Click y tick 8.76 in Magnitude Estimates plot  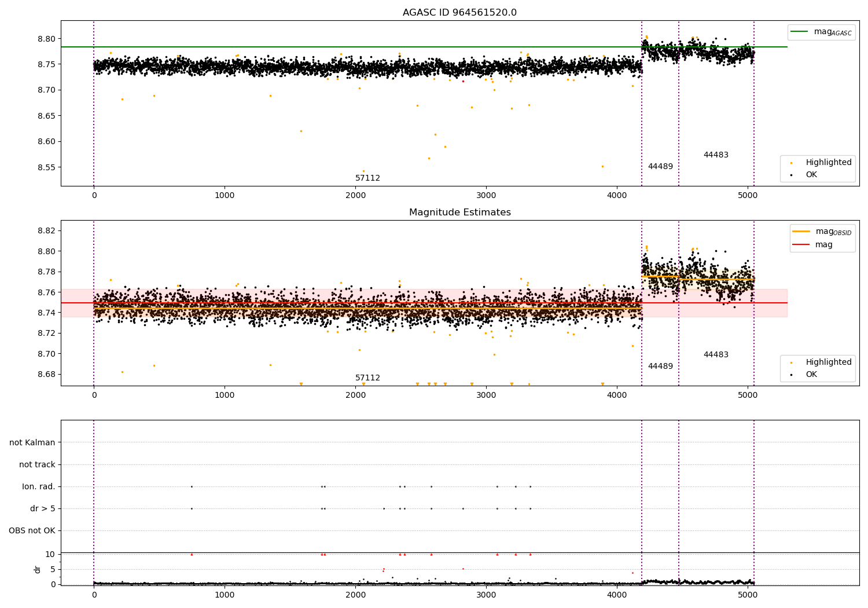tap(46, 292)
